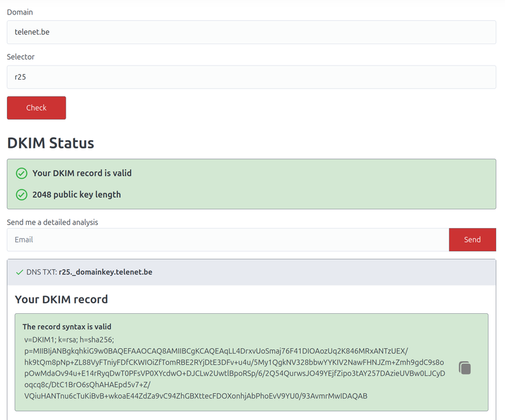Copy the DKIM record to clipboard
Viewport: 505px width, 420px height.
[465, 368]
